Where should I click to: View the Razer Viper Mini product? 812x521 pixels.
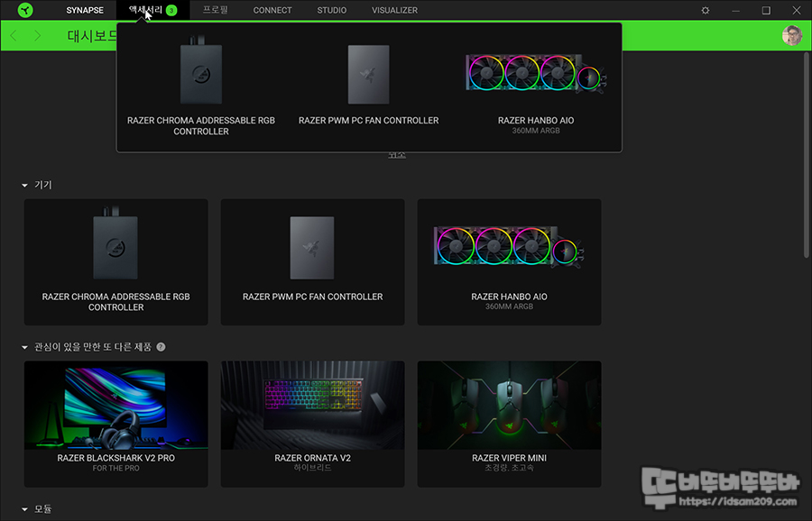510,425
